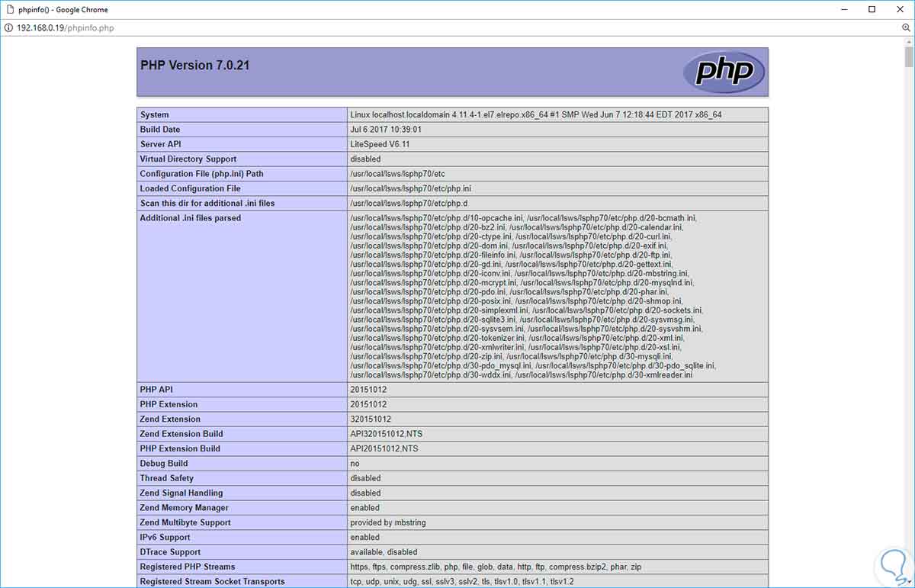Click the 'PHP API' row label
Image resolution: width=915 pixels, height=588 pixels.
tap(158, 390)
